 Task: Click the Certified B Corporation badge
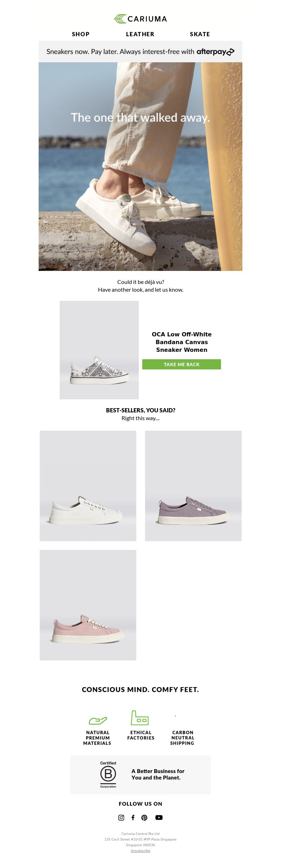coord(108,774)
